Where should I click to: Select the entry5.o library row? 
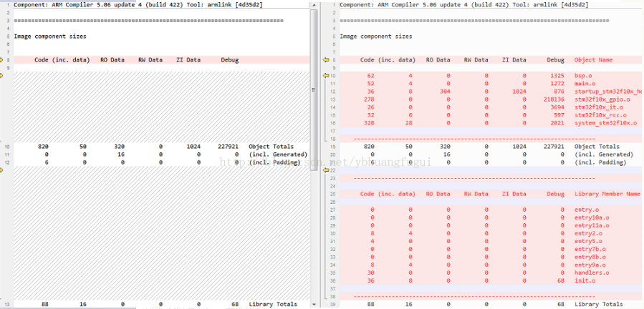click(x=491, y=241)
